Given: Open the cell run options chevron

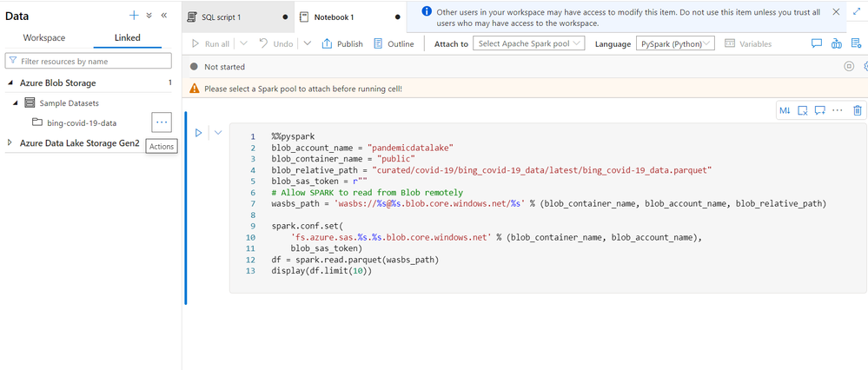Looking at the screenshot, I should pos(218,133).
